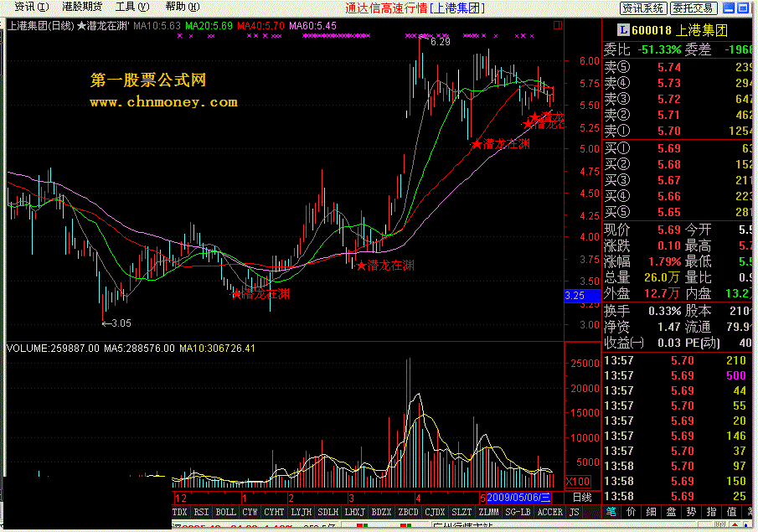758x532 pixels.
Task: Select the SG-LB indicator tab
Action: point(518,512)
